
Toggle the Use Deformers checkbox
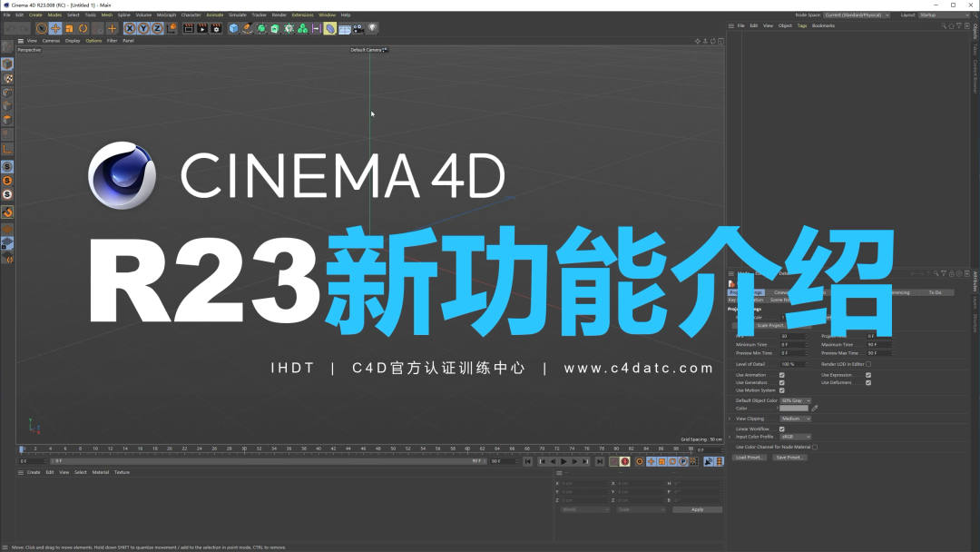(x=868, y=382)
